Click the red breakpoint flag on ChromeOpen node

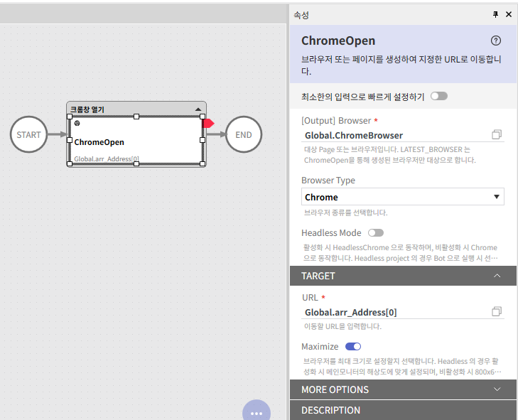pyautogui.click(x=208, y=123)
